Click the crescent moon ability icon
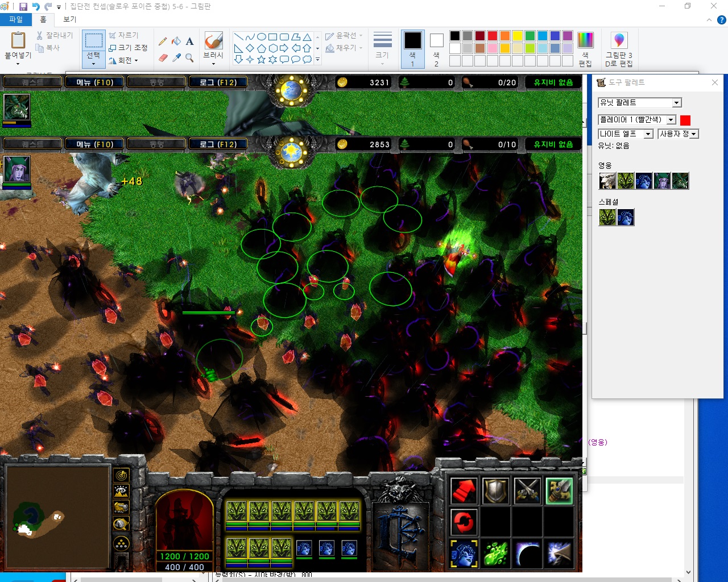This screenshot has width=728, height=582. pos(527,554)
